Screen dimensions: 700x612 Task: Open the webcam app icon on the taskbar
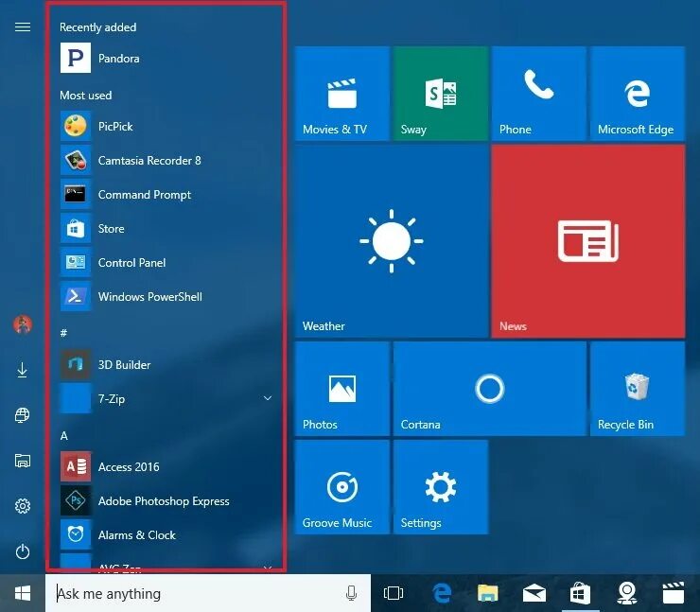pos(627,593)
